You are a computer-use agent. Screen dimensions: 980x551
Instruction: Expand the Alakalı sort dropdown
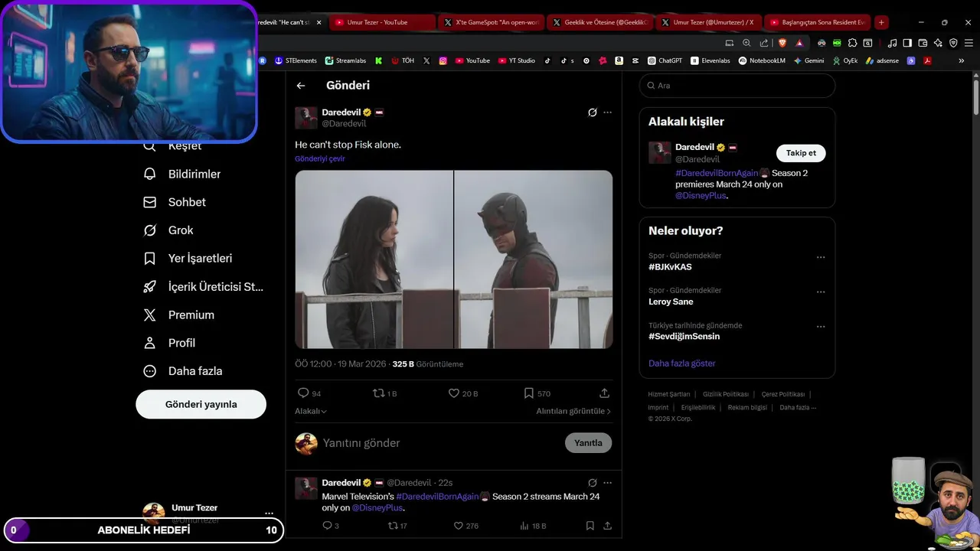[311, 411]
